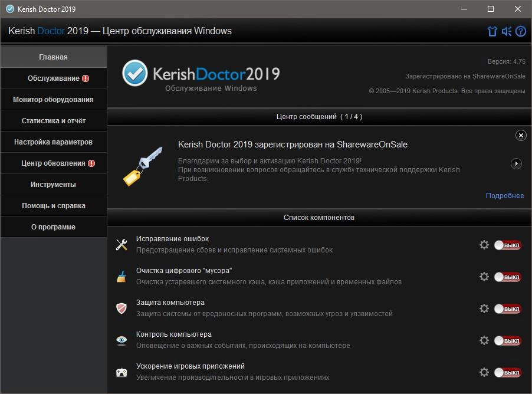The width and height of the screenshot is (532, 394).
Task: Click the gamepad icon for game acceleration
Action: click(121, 372)
